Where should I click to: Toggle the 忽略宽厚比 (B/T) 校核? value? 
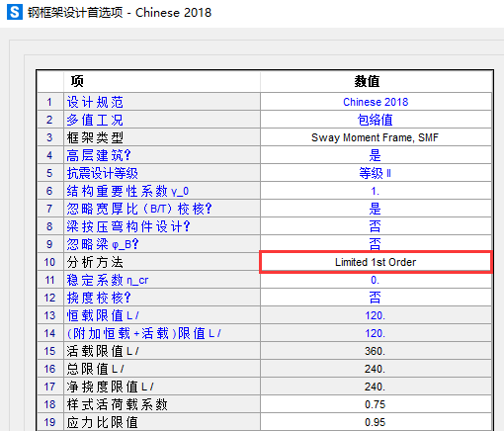[x=376, y=209]
